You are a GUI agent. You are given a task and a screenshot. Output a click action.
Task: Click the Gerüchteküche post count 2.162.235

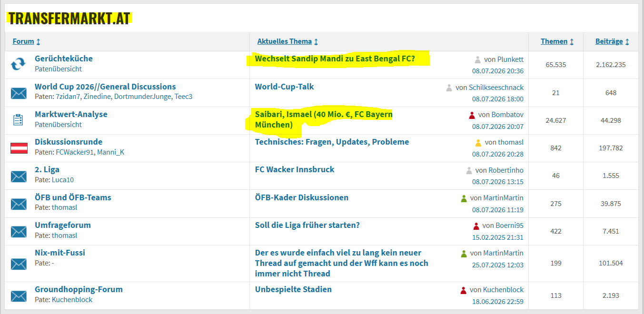(611, 65)
